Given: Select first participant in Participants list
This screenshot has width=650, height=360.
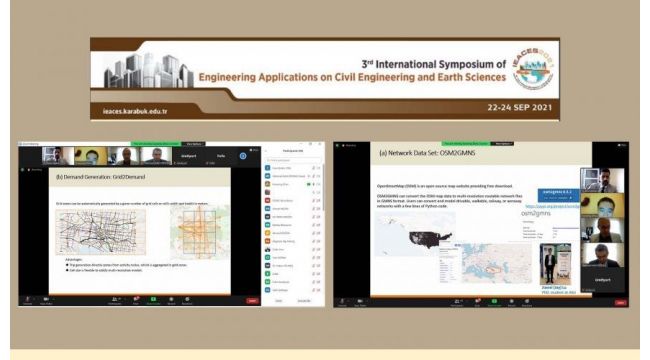Looking at the screenshot, I should click(x=293, y=168).
